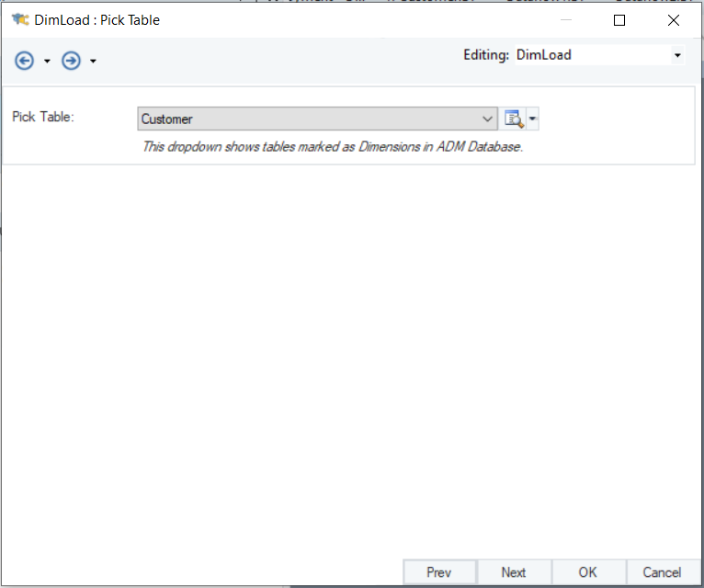
Task: Expand the forward arrow history dropdown
Action: [93, 62]
